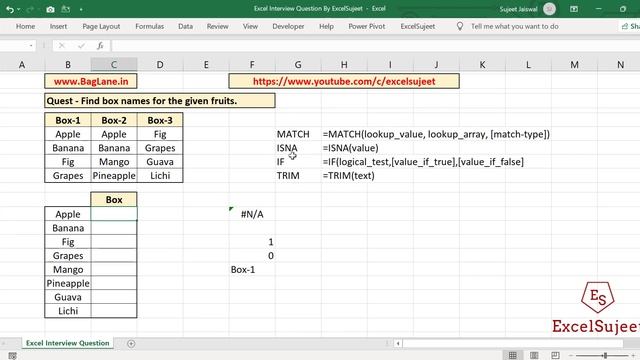Click the Quest question text cell
Screen dimensions: 640x360
point(160,101)
